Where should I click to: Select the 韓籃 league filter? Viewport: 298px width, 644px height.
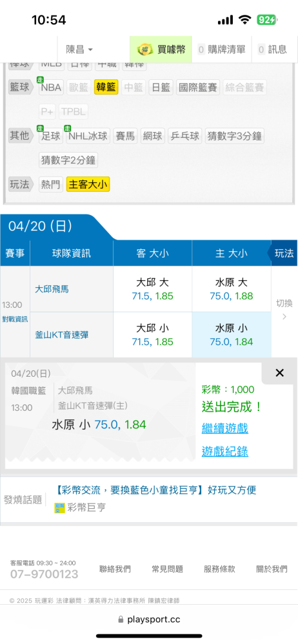tap(106, 87)
